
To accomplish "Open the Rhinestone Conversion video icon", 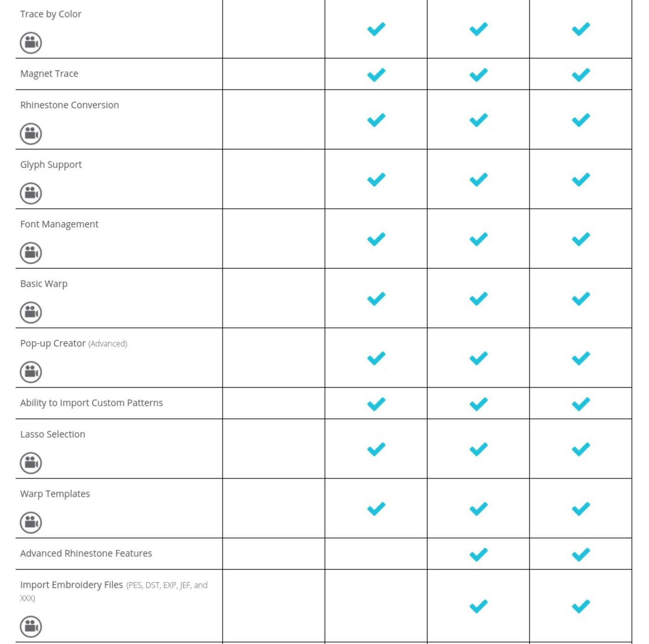I will tap(31, 134).
